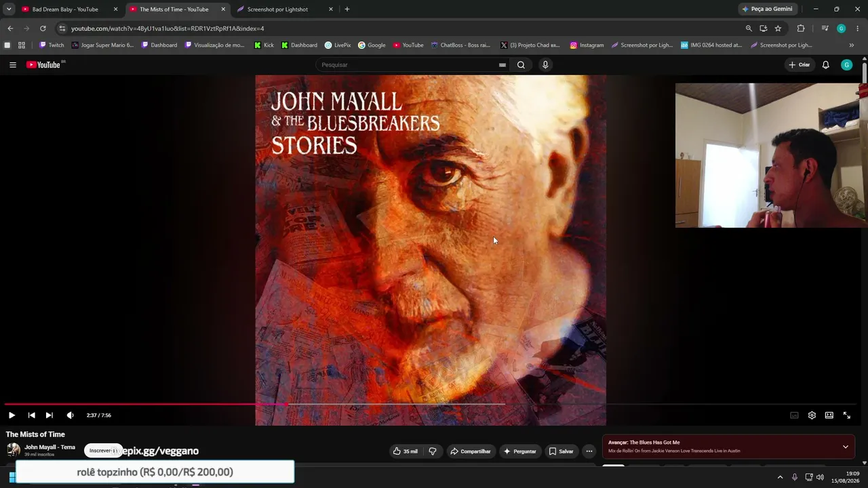Enter fullscreen mode
This screenshot has height=488, width=868.
pyautogui.click(x=847, y=415)
